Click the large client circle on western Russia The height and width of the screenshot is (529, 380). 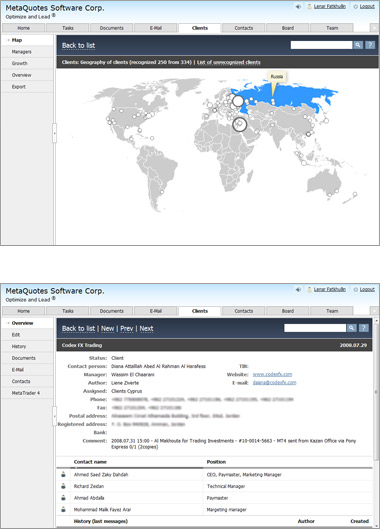click(238, 101)
